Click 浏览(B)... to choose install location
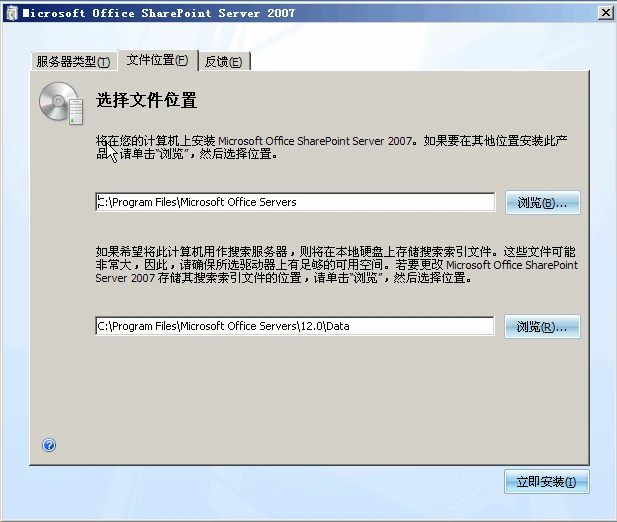The height and width of the screenshot is (522, 617). coord(543,203)
